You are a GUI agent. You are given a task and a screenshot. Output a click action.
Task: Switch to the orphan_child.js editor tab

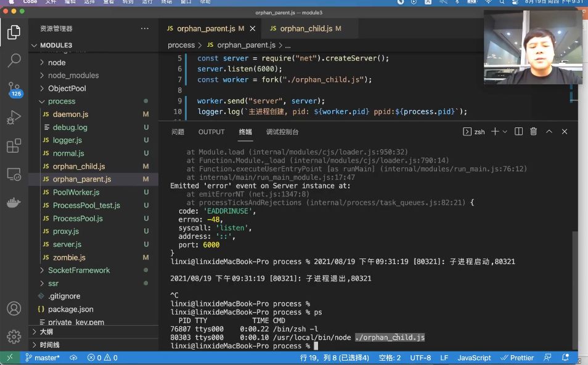click(306, 28)
